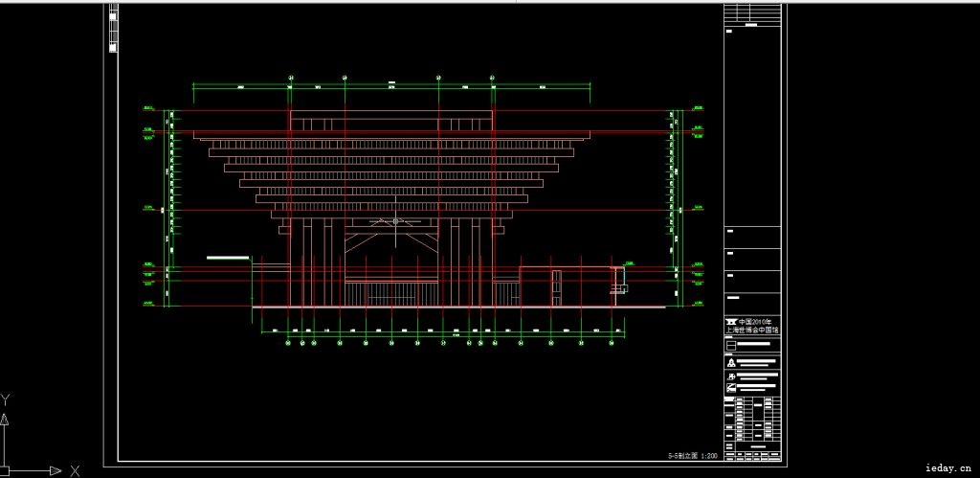Click the top overall green dimension line
Image resolution: width=980 pixels, height=478 pixels.
tap(390, 87)
